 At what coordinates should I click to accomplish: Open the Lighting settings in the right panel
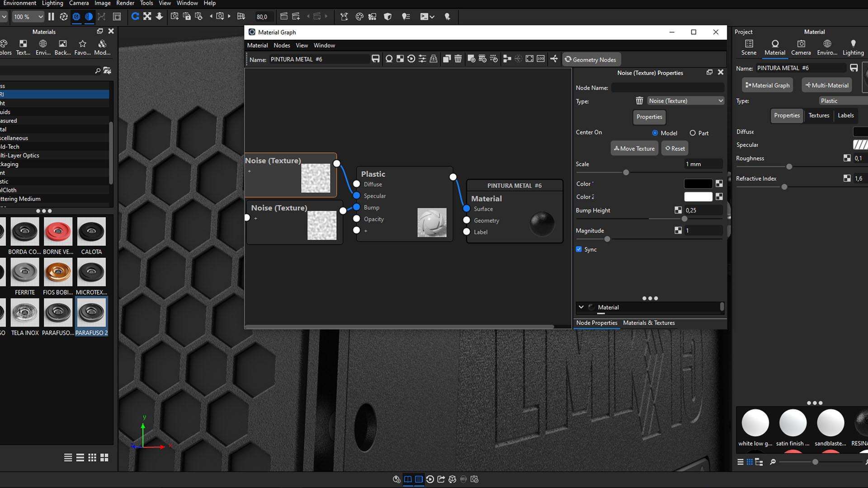pos(853,47)
